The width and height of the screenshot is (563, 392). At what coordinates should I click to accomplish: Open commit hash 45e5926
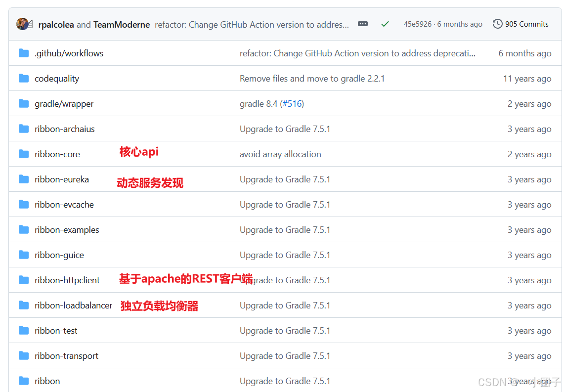(x=417, y=24)
